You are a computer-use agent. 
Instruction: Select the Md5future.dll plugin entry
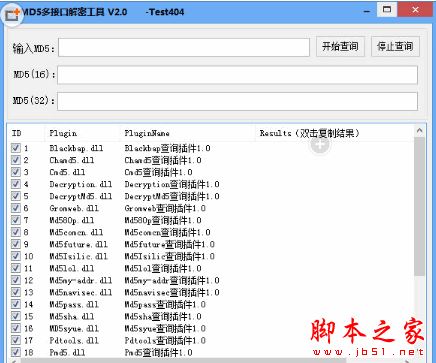[x=78, y=244]
